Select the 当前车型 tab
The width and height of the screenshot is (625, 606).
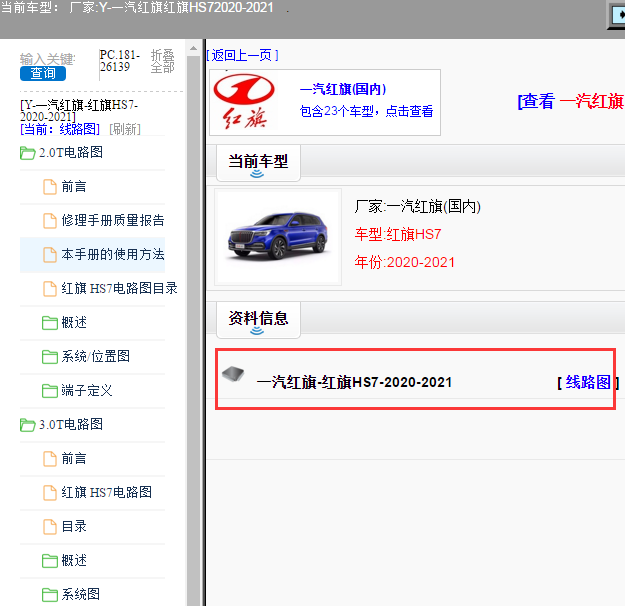click(x=258, y=163)
